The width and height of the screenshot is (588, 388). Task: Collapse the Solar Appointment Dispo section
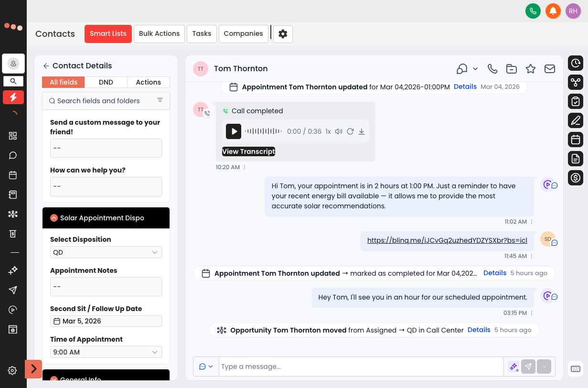54,218
